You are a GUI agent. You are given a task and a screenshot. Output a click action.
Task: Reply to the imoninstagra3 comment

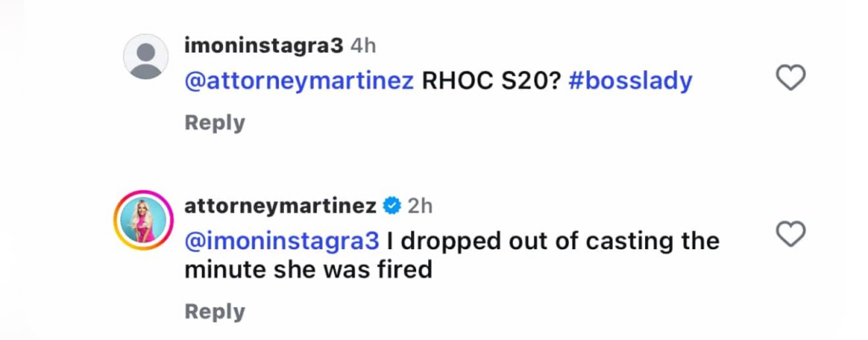(214, 123)
